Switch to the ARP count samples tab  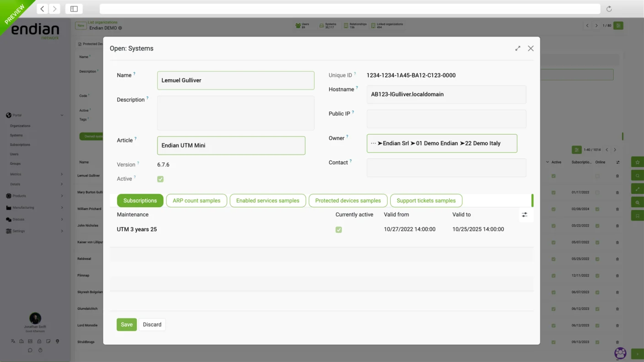196,200
